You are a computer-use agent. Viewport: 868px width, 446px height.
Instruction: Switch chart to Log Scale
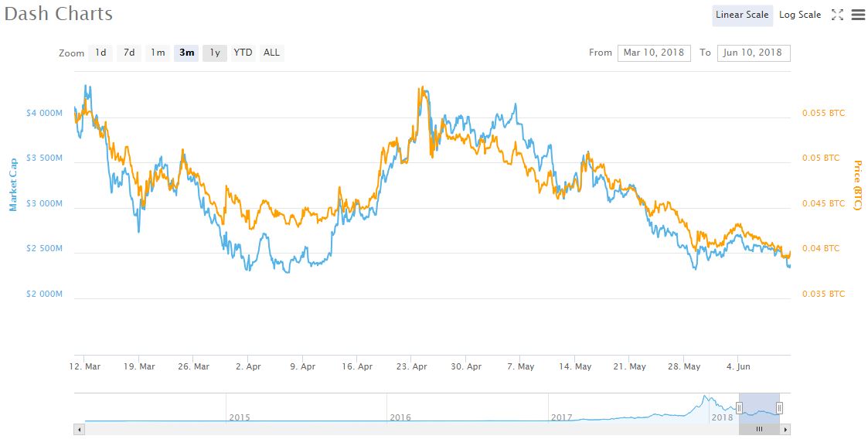pos(800,15)
